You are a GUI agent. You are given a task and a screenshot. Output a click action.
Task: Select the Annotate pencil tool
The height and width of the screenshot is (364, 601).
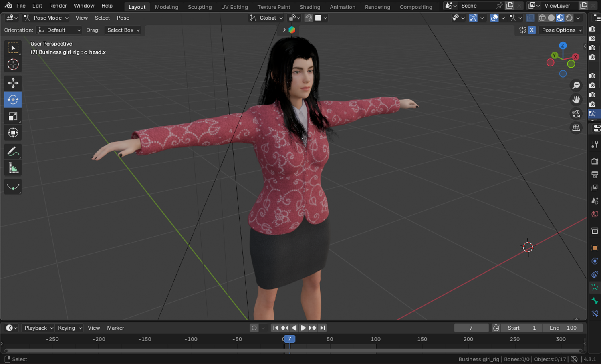point(13,151)
